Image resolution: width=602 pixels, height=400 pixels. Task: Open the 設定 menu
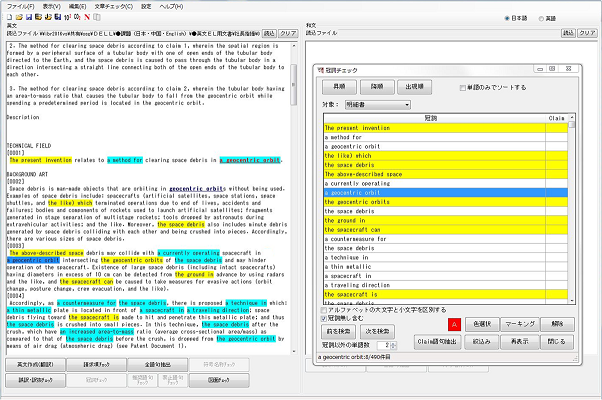pos(146,7)
